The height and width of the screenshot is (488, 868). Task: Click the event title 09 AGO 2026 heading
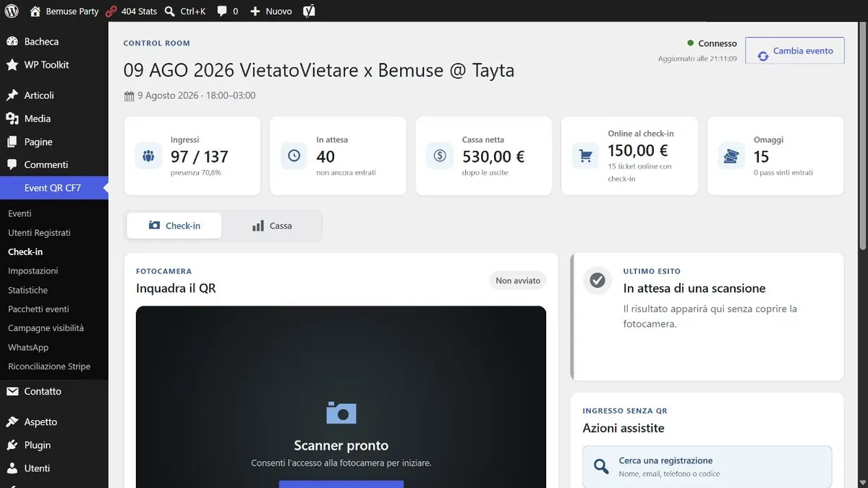pos(319,70)
